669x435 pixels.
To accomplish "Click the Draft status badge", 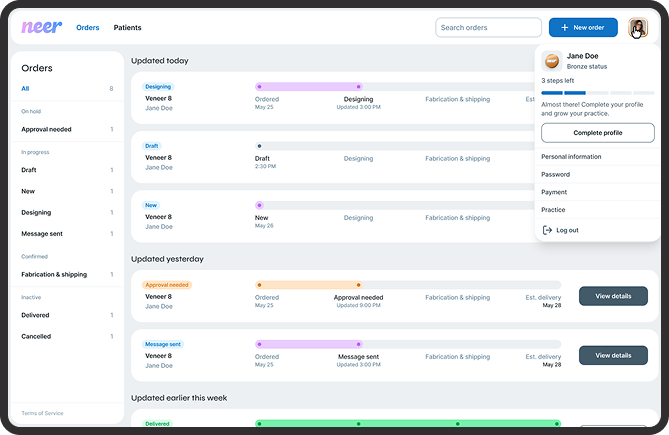I will click(x=151, y=146).
